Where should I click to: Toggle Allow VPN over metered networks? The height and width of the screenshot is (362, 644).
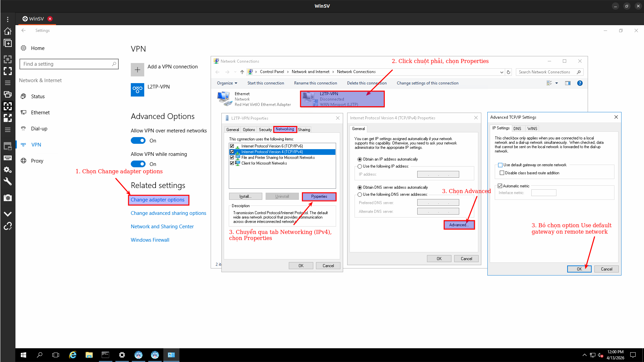point(138,141)
